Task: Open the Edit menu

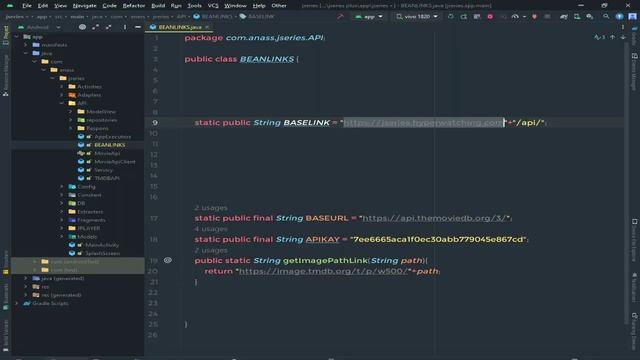Action: coord(42,6)
